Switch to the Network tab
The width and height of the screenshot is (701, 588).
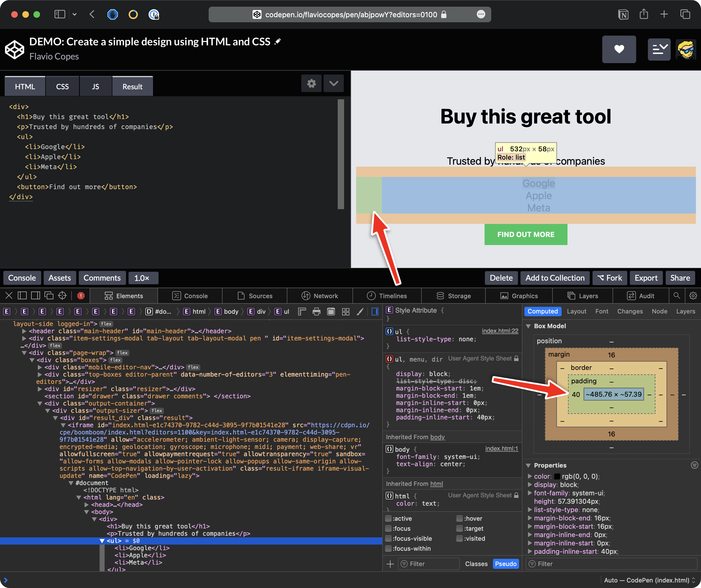click(319, 296)
